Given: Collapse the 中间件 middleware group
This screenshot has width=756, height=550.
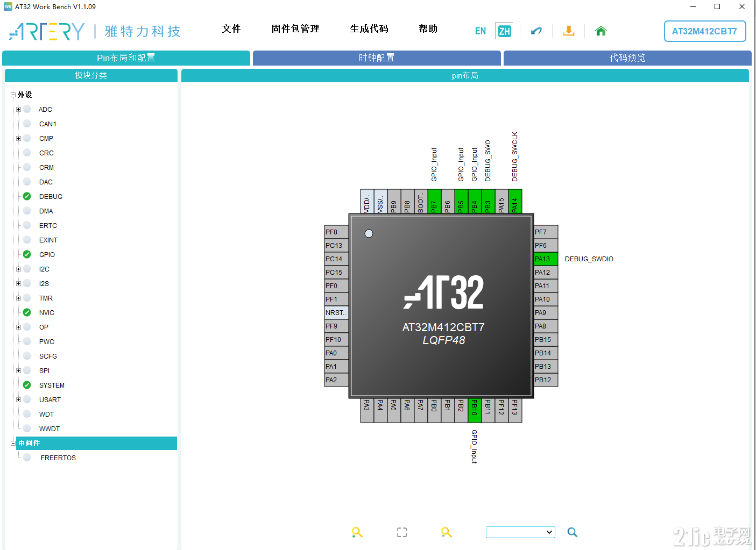Looking at the screenshot, I should pyautogui.click(x=13, y=443).
